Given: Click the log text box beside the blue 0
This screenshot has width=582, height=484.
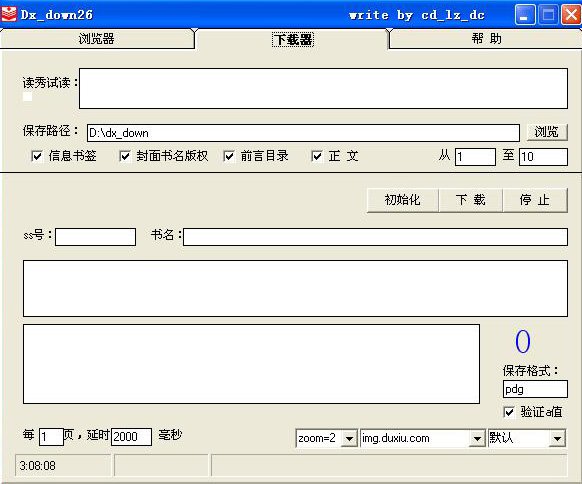Looking at the screenshot, I should (251, 364).
